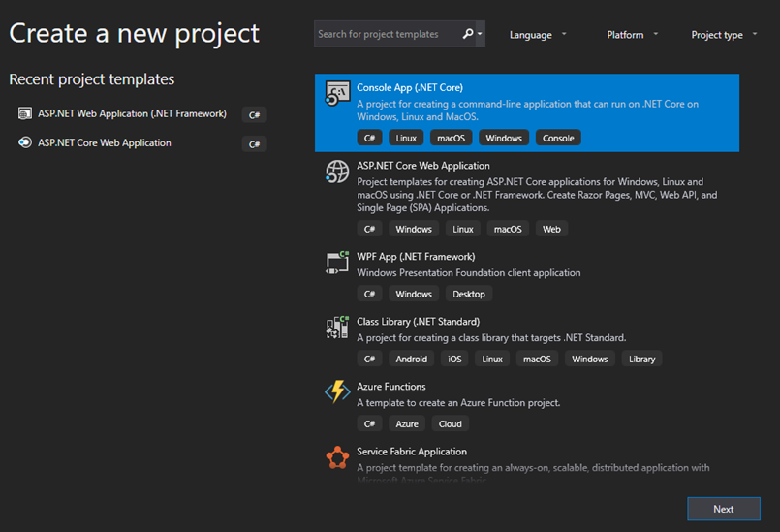This screenshot has height=532, width=780.
Task: Click the Desktop tag on WPF App
Action: coord(469,295)
